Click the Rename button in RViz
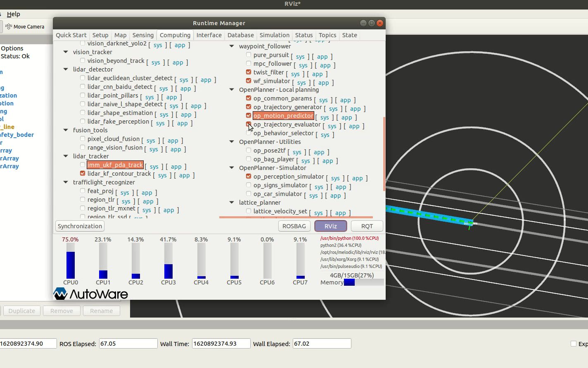Screen dimensions: 588x368 click(x=101, y=311)
